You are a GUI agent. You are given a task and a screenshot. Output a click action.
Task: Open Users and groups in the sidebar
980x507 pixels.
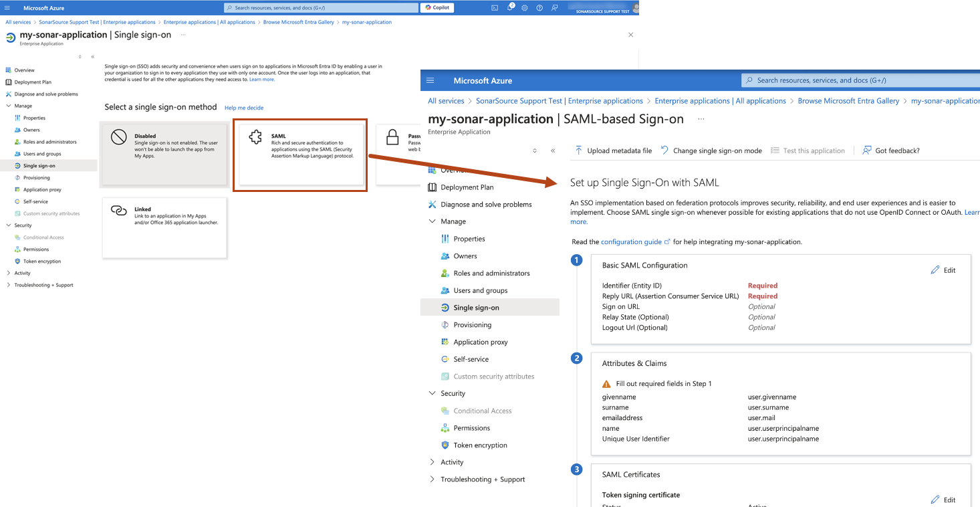pyautogui.click(x=481, y=290)
